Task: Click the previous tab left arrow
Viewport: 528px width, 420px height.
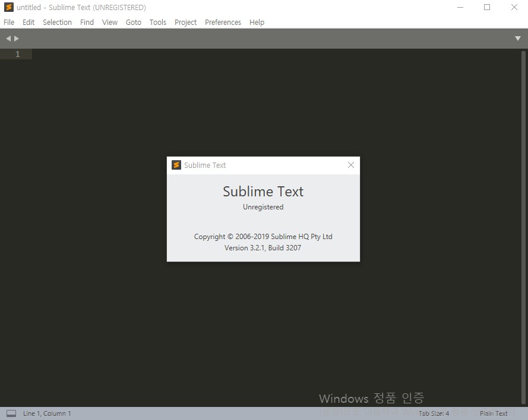Action: tap(8, 39)
